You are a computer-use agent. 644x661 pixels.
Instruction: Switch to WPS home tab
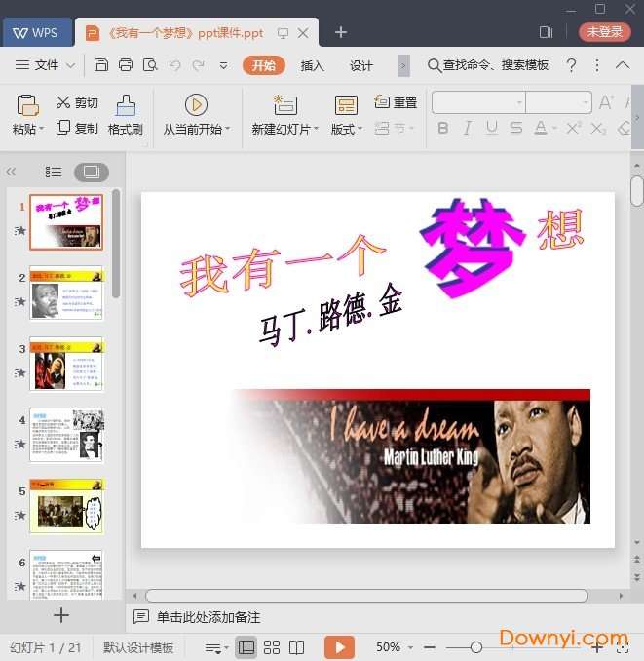click(x=37, y=32)
